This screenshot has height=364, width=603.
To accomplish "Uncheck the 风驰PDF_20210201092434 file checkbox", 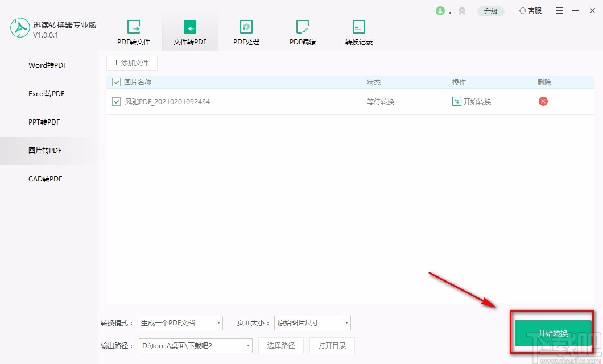I will pos(115,101).
